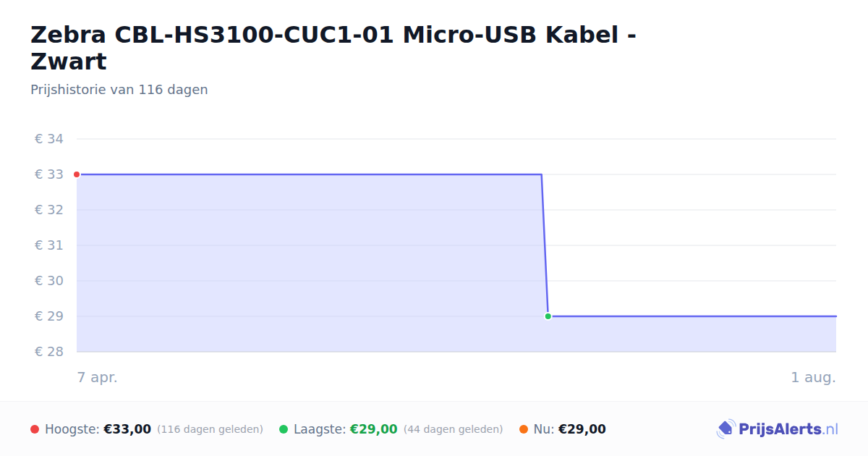Click the Laagste €29,00 price value
This screenshot has height=456, width=868.
pos(374,429)
